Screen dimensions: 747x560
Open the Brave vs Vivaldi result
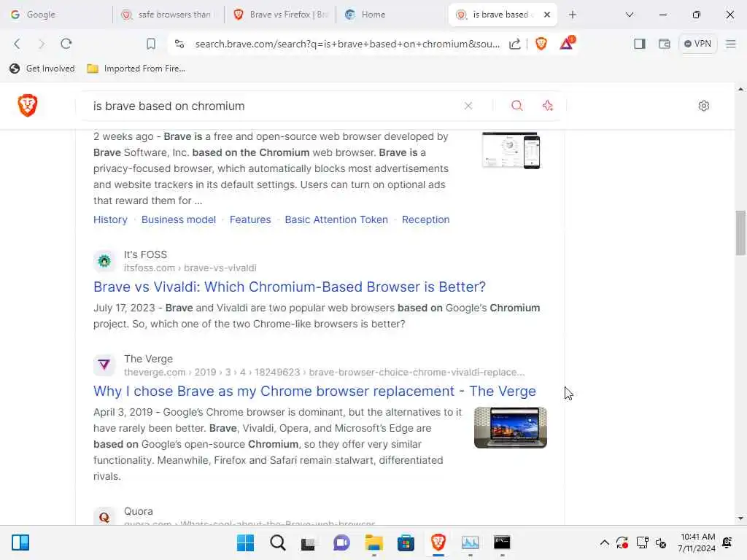(290, 287)
